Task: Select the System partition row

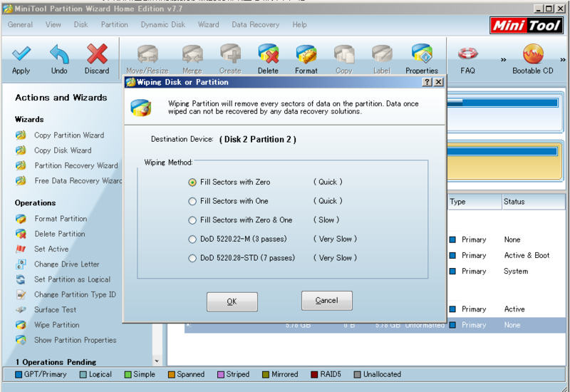Action: 506,272
